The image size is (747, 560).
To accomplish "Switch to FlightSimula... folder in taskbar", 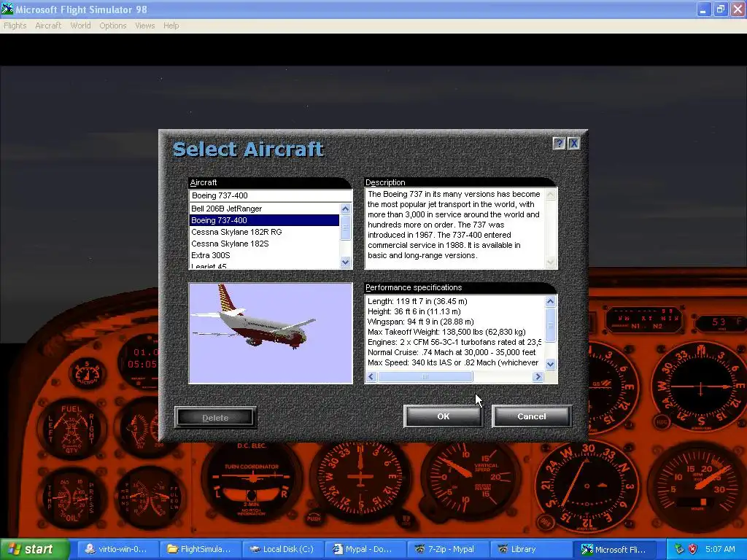I will click(199, 549).
